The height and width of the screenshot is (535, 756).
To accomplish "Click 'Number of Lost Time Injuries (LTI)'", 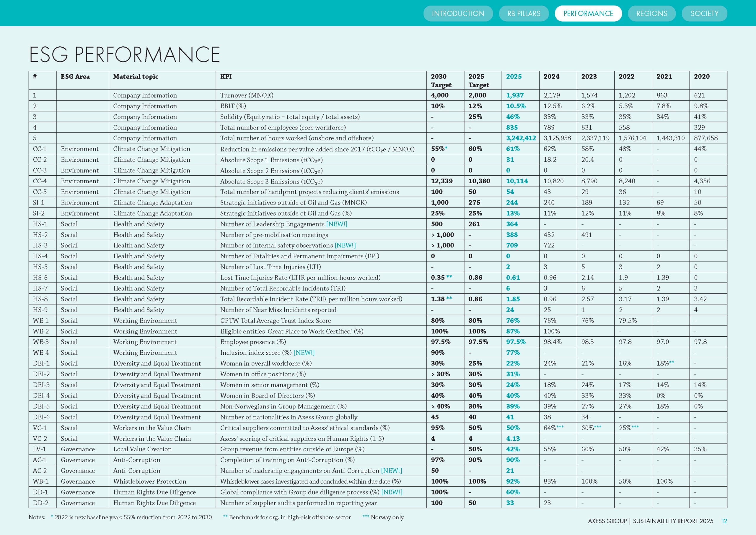I will [x=270, y=267].
